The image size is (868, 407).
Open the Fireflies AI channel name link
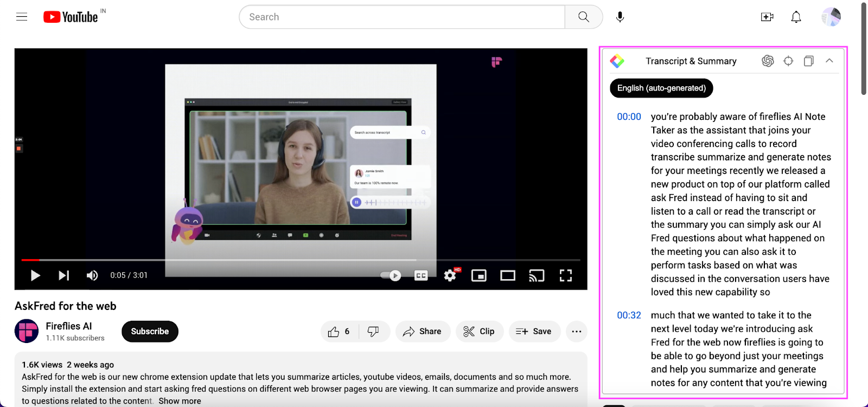[69, 326]
